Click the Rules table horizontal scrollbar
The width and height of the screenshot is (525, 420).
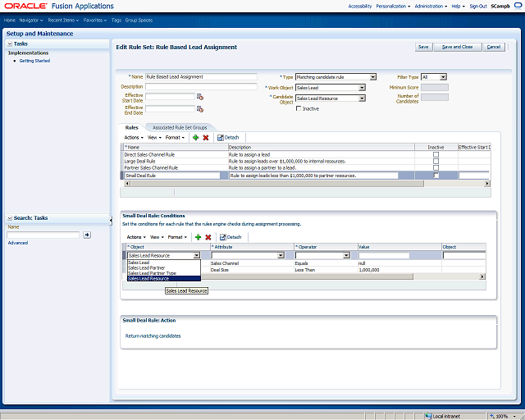[x=277, y=184]
